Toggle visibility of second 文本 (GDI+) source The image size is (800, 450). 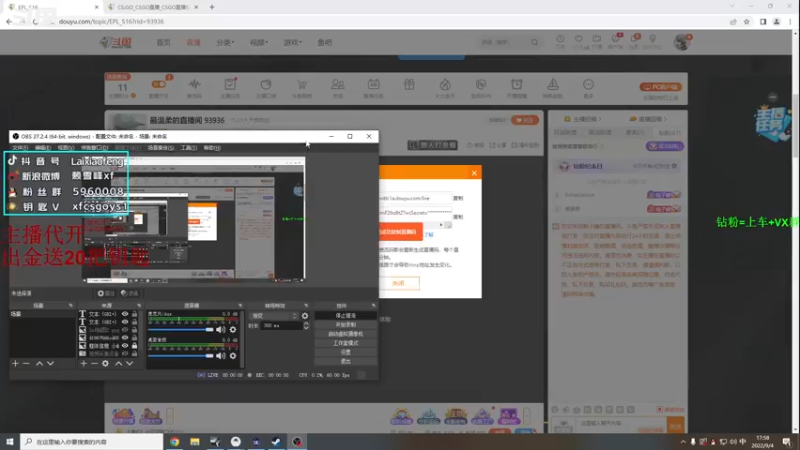pyautogui.click(x=125, y=322)
